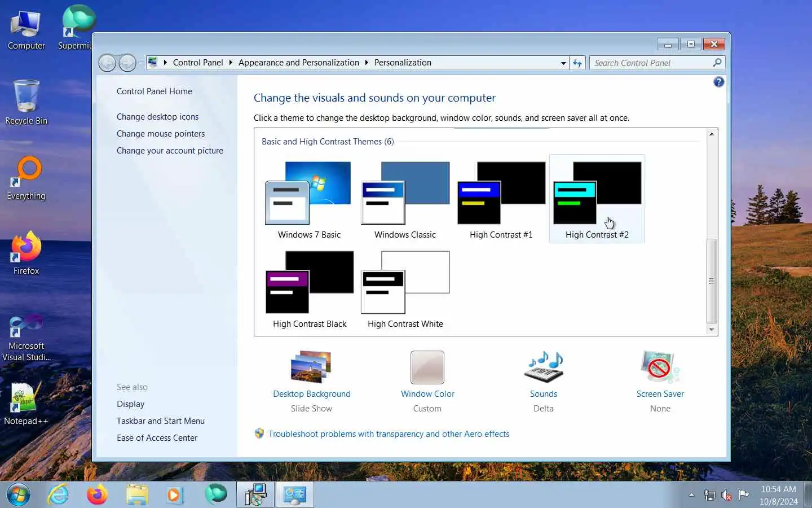Open Change your account picture

(x=170, y=151)
